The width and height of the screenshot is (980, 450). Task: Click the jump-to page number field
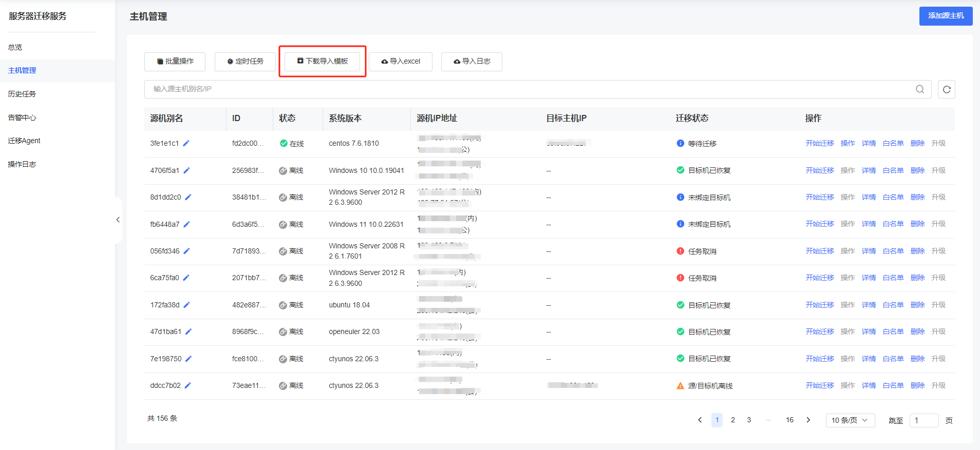924,420
